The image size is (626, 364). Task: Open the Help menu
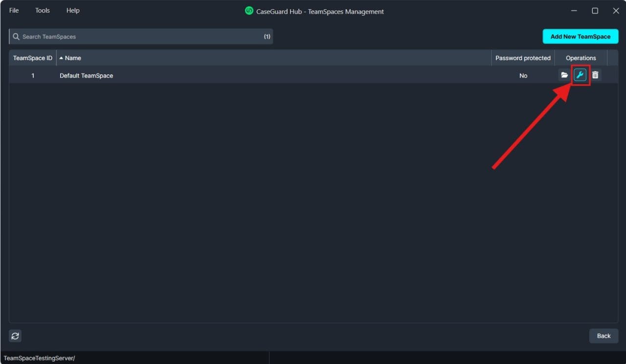coord(73,10)
